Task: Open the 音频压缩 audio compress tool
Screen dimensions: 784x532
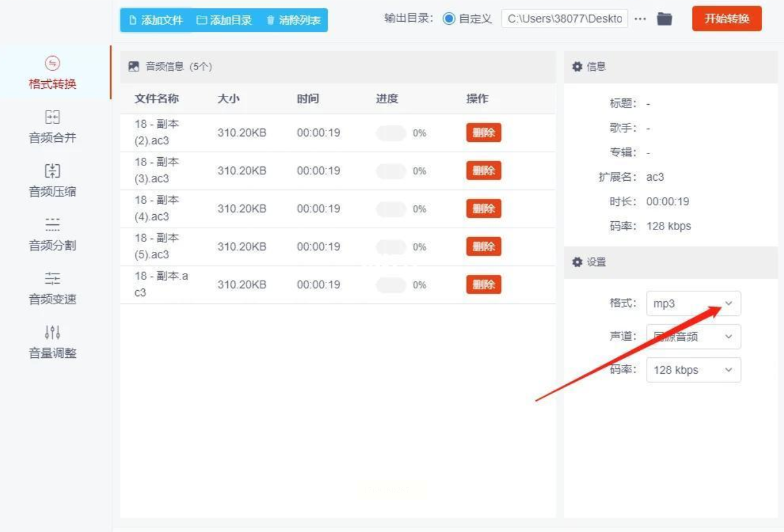Action: (x=52, y=171)
